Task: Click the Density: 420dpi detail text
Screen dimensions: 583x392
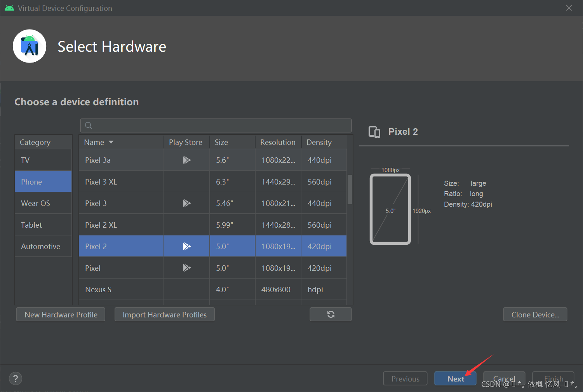Action: pyautogui.click(x=468, y=204)
